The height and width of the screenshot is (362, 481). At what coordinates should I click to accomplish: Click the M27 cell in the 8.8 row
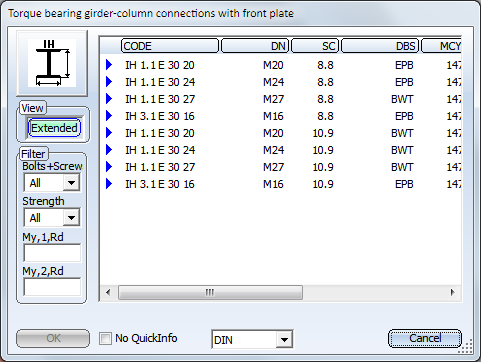point(273,99)
